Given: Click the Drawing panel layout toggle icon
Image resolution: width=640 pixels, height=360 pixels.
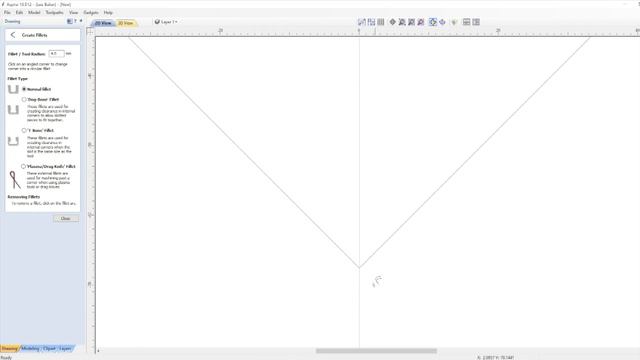Looking at the screenshot, I should tap(70, 21).
